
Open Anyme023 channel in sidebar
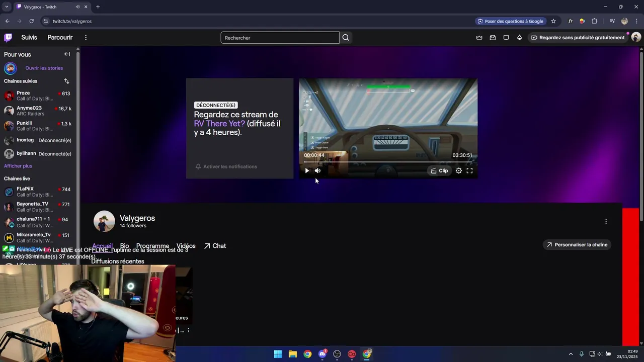tap(38, 111)
